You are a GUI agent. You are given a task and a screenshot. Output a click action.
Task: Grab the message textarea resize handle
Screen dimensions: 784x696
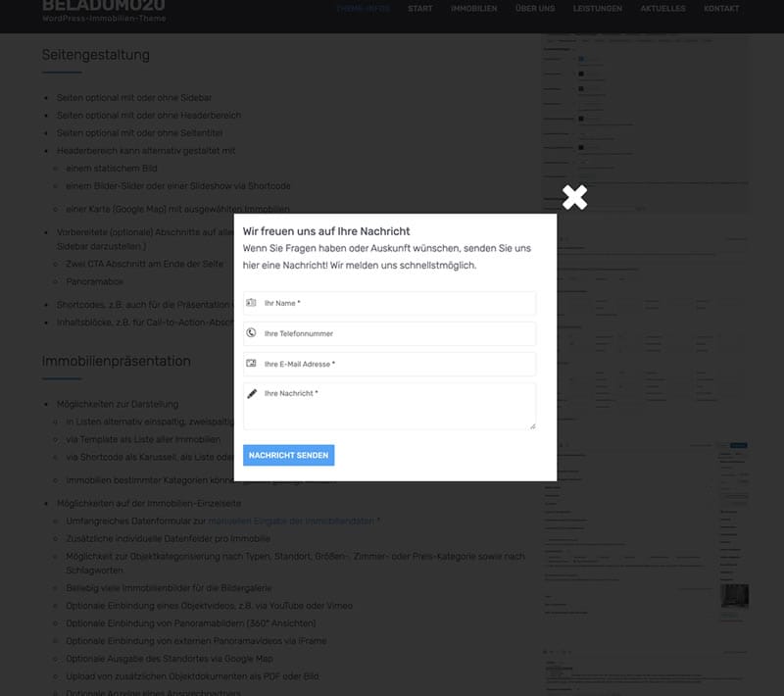(532, 425)
